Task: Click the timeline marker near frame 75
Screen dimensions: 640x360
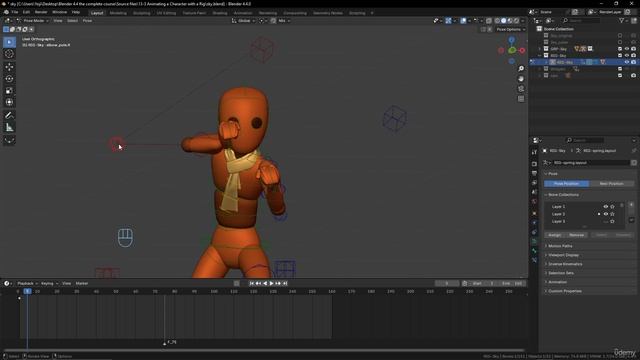Action: [164, 343]
